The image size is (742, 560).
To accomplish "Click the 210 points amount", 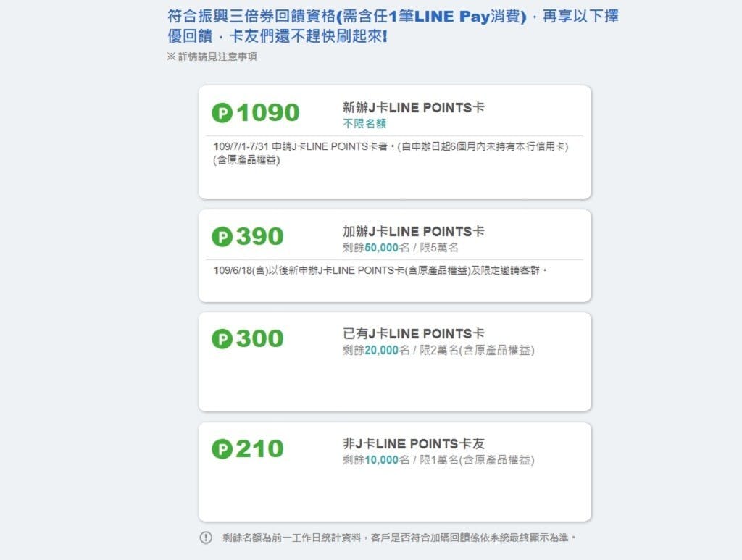I will (x=259, y=449).
